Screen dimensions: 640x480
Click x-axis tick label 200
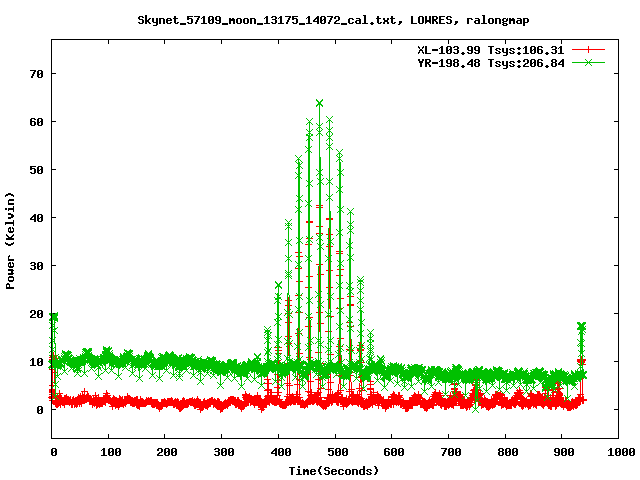point(167,452)
